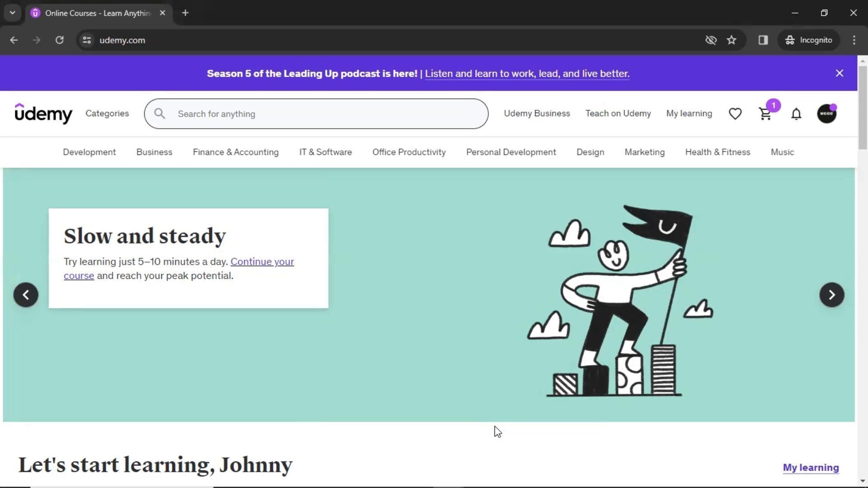Open the wishlist heart icon

(x=735, y=114)
